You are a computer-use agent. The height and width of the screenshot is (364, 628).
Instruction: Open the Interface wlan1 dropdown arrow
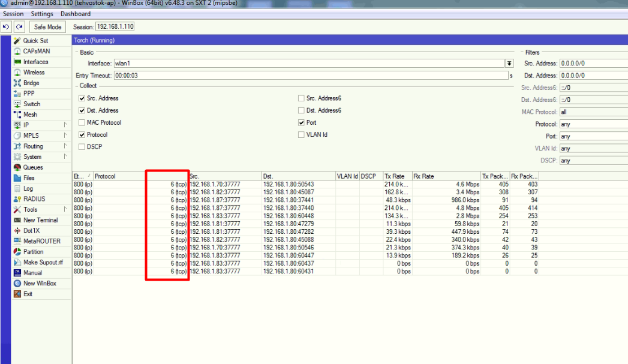point(509,64)
